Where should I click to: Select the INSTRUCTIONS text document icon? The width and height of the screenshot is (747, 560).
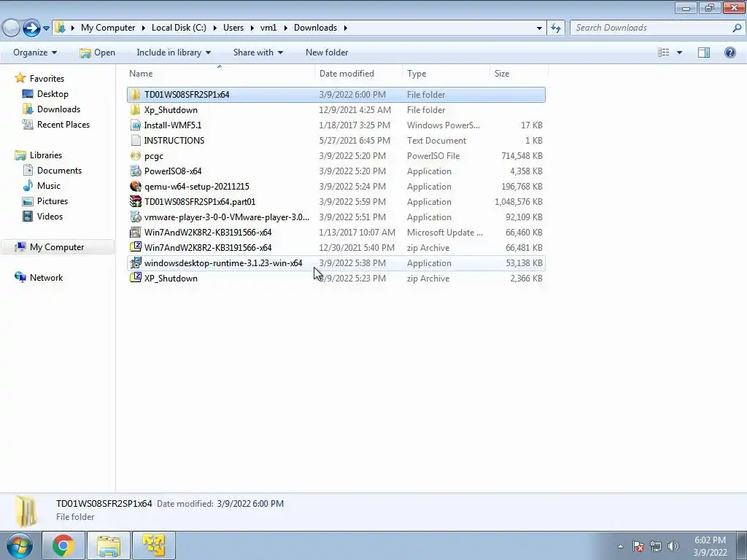(136, 141)
